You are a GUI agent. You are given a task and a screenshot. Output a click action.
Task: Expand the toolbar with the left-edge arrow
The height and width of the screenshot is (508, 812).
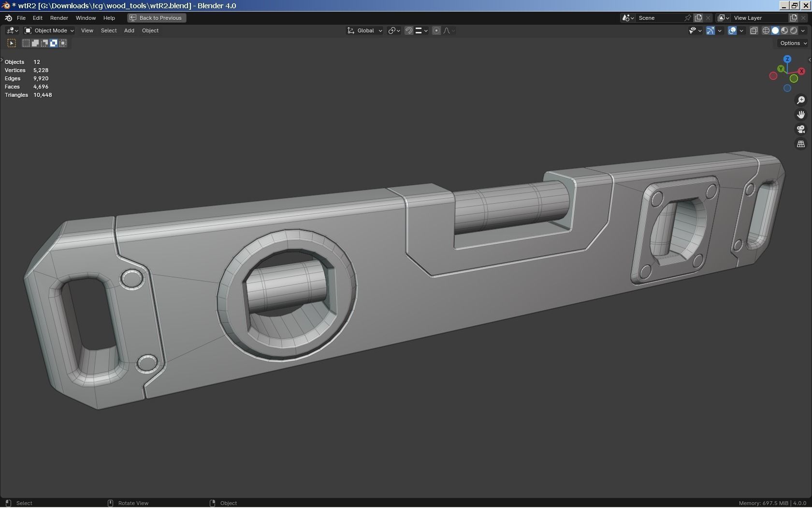click(x=2, y=60)
